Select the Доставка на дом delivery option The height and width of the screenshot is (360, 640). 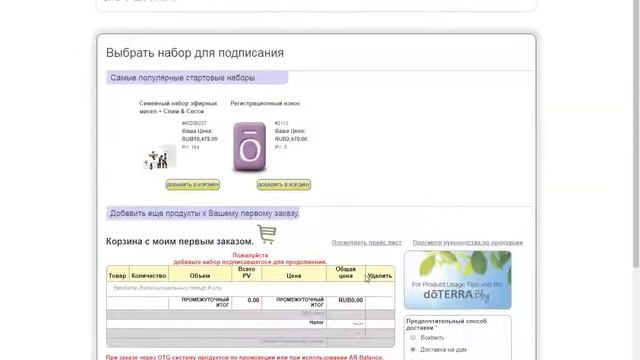[413, 349]
